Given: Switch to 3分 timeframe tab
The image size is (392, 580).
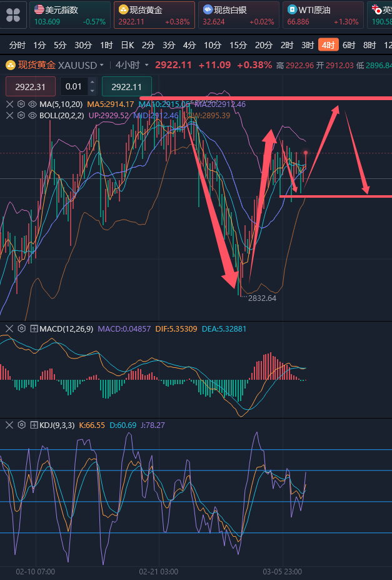Looking at the screenshot, I should click(169, 46).
